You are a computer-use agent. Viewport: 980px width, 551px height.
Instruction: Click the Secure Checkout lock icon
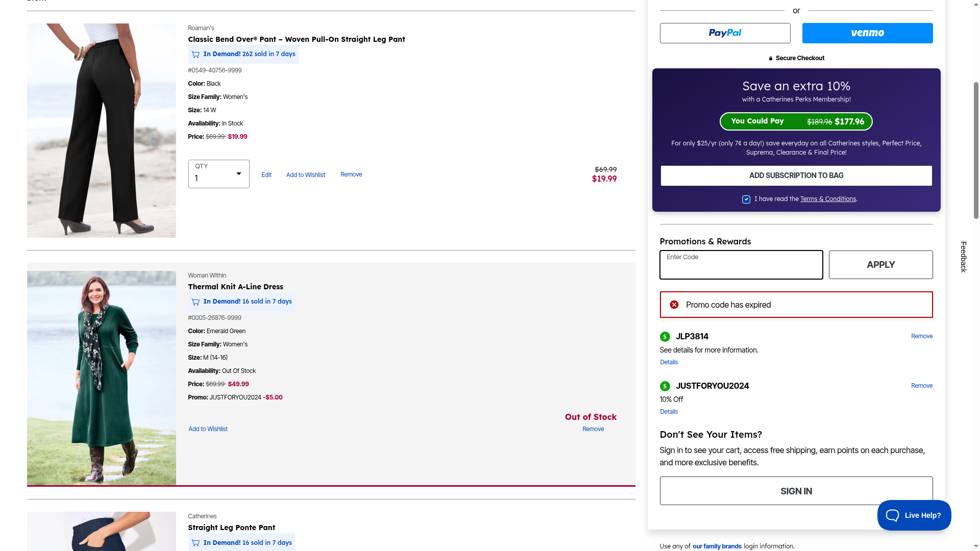click(771, 59)
